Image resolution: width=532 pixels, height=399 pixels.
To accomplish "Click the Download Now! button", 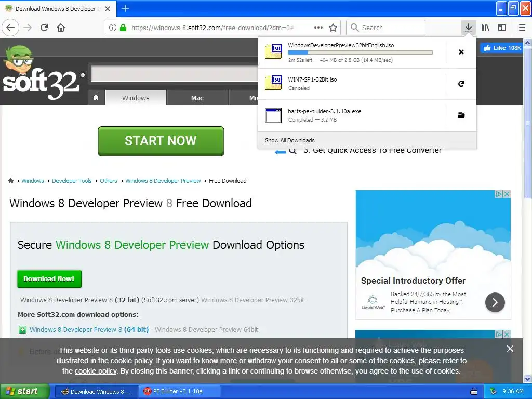I will (x=49, y=279).
